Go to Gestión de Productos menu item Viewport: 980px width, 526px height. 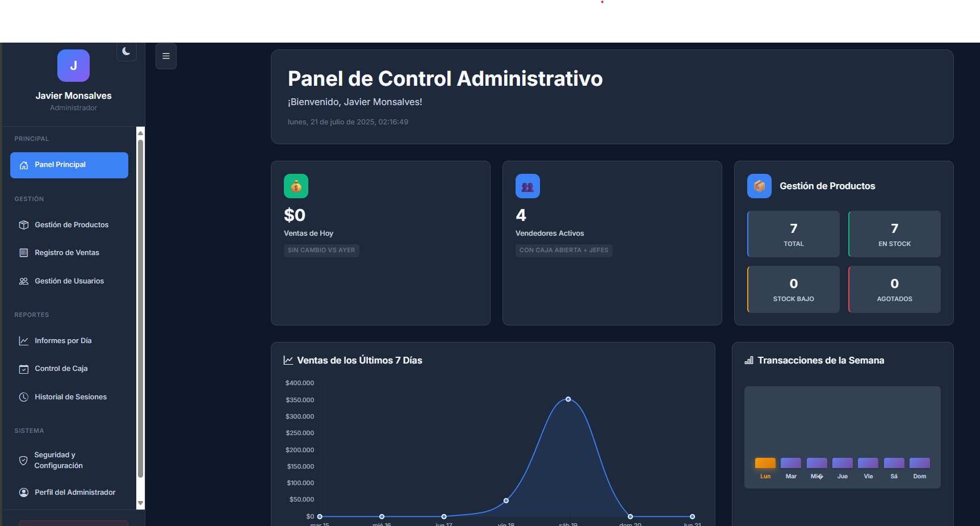tap(71, 225)
